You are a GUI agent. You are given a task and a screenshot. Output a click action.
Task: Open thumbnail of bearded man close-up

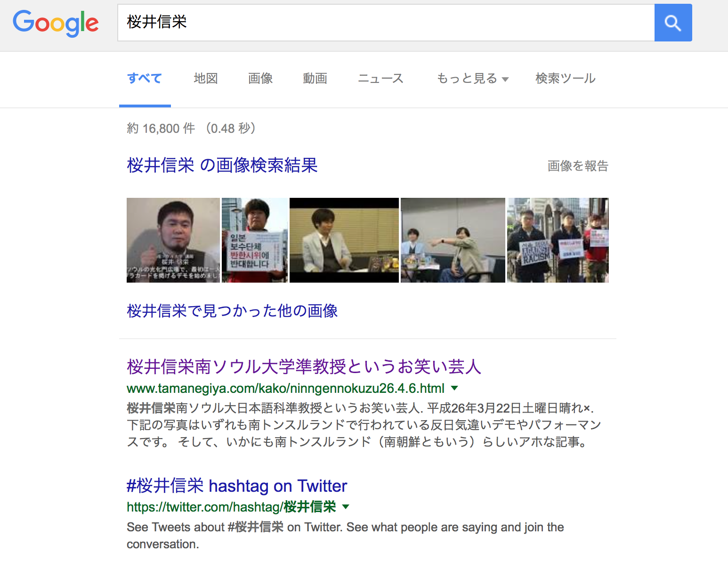pyautogui.click(x=173, y=240)
